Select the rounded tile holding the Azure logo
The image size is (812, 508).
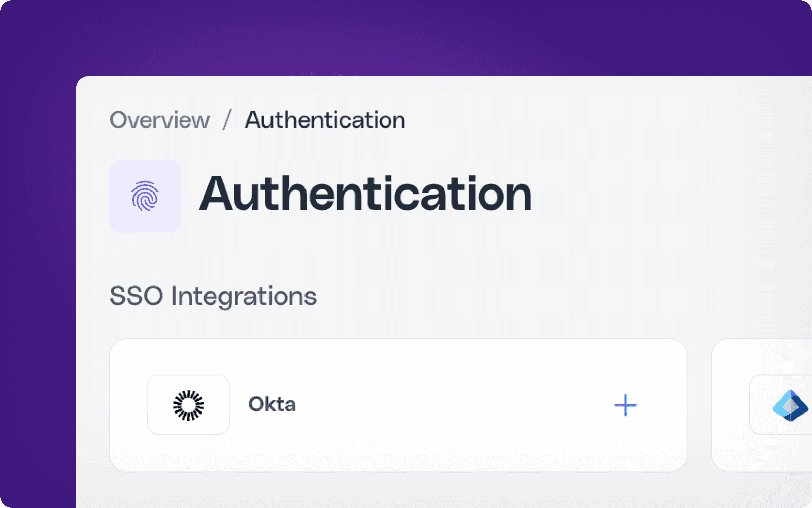coord(781,405)
